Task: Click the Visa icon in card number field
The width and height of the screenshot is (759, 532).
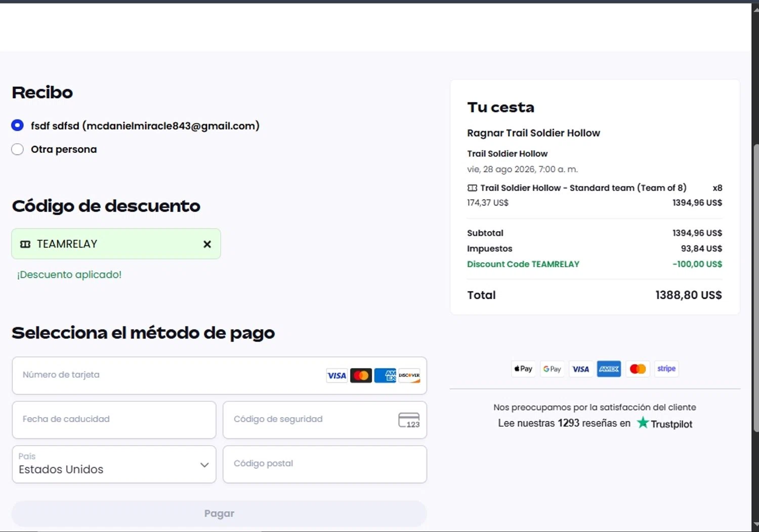Action: (x=336, y=376)
